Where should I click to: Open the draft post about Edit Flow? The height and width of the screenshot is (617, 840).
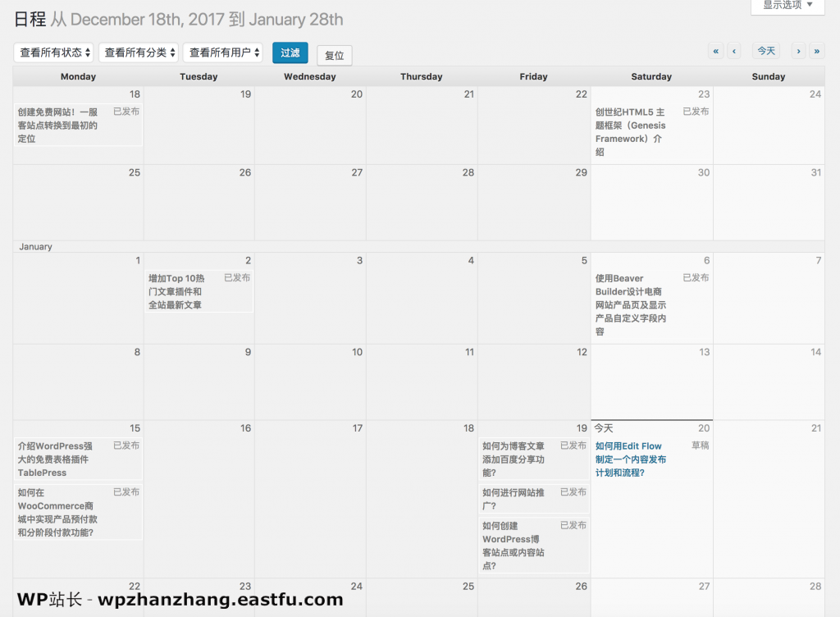(630, 459)
